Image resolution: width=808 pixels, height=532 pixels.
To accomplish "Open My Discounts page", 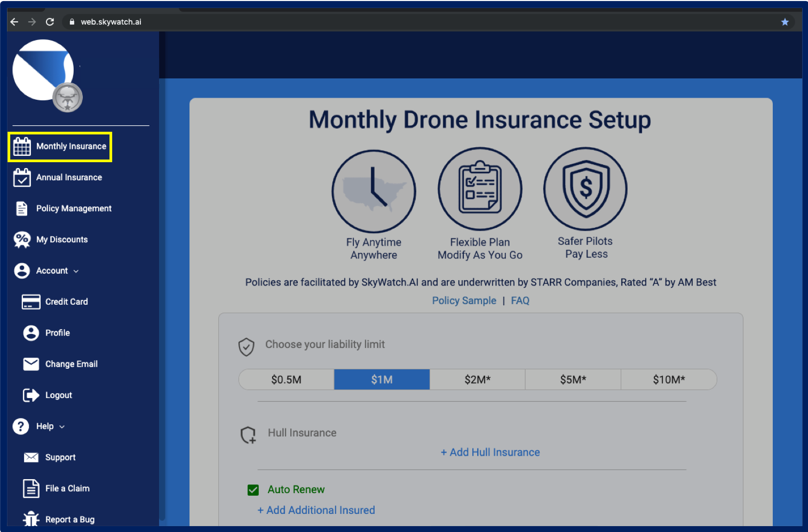I will coord(62,240).
